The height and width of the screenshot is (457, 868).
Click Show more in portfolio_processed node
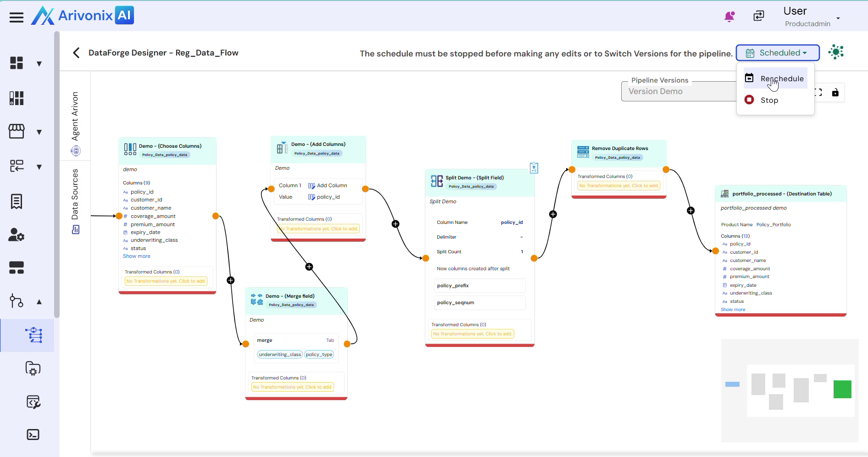coord(733,310)
